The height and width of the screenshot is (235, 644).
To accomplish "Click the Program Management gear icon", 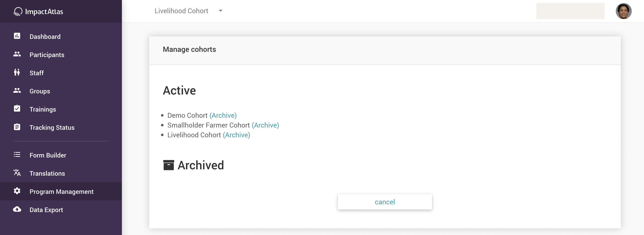I will (x=17, y=191).
